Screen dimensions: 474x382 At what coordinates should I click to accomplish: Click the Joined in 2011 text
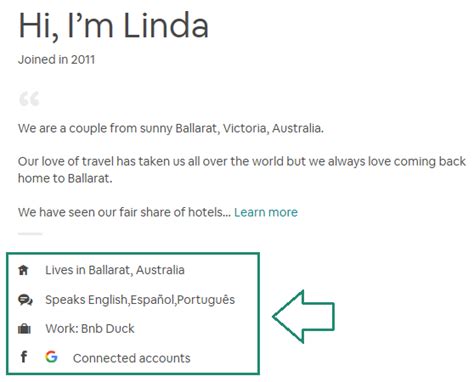point(56,60)
